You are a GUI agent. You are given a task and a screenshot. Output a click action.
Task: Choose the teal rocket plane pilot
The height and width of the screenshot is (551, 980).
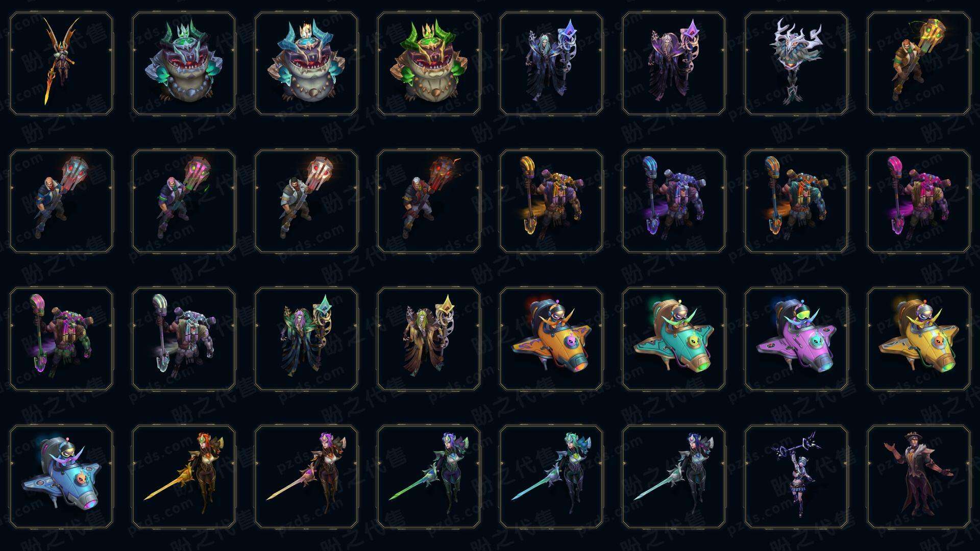674,339
